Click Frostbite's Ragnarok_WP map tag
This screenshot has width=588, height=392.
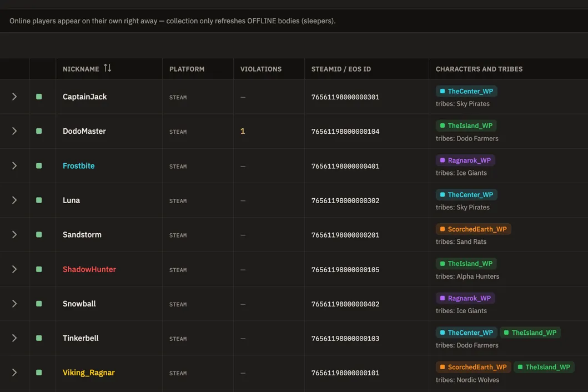[465, 160]
